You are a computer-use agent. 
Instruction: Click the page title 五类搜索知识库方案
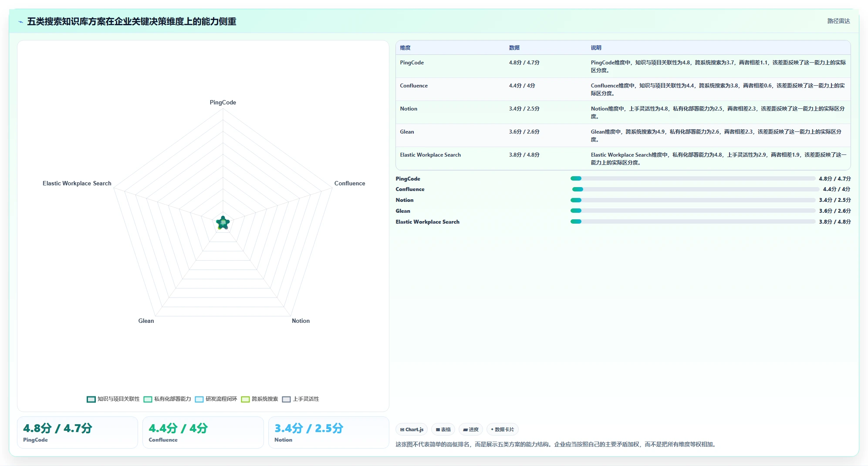click(x=132, y=22)
